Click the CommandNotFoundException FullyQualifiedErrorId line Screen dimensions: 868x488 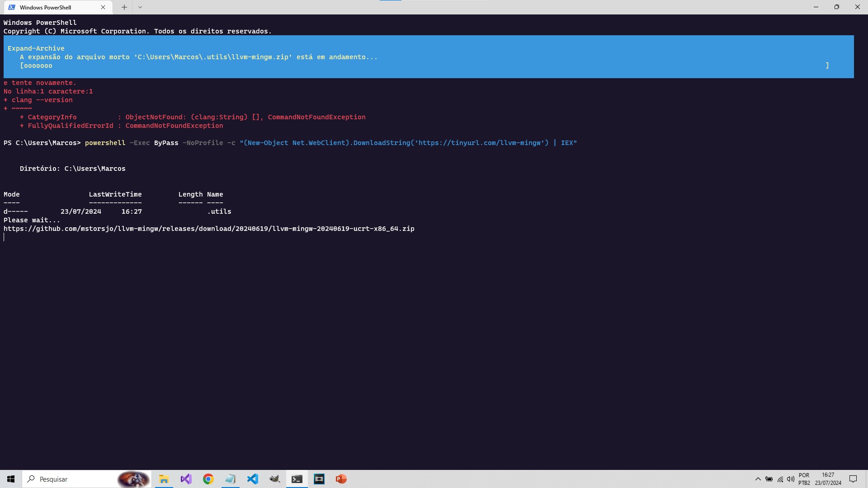click(x=122, y=126)
